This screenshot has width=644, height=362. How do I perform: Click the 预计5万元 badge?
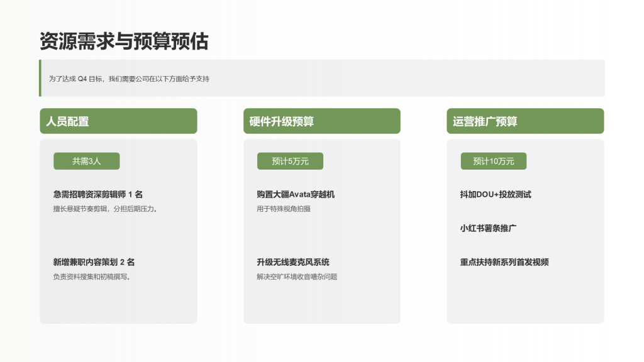(290, 161)
